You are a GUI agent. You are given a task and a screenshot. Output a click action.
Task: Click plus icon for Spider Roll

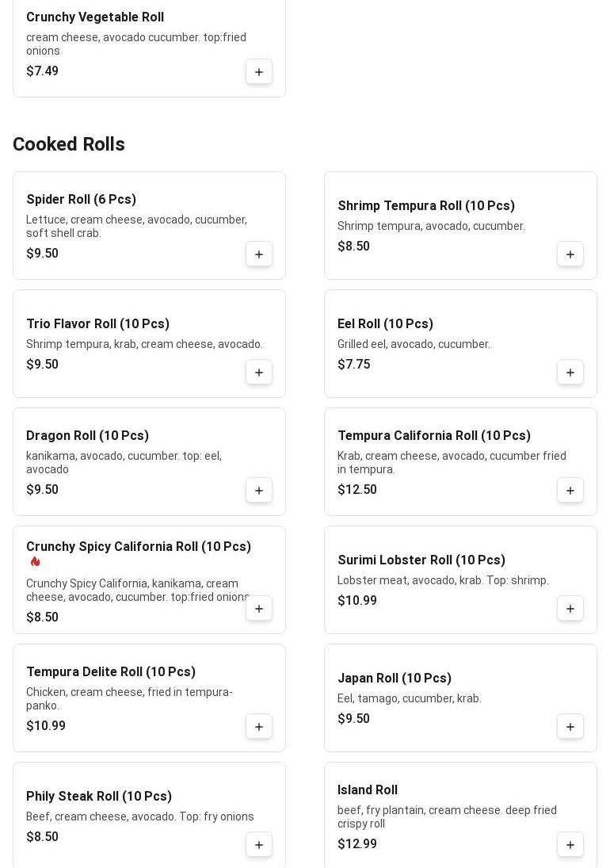click(x=259, y=254)
